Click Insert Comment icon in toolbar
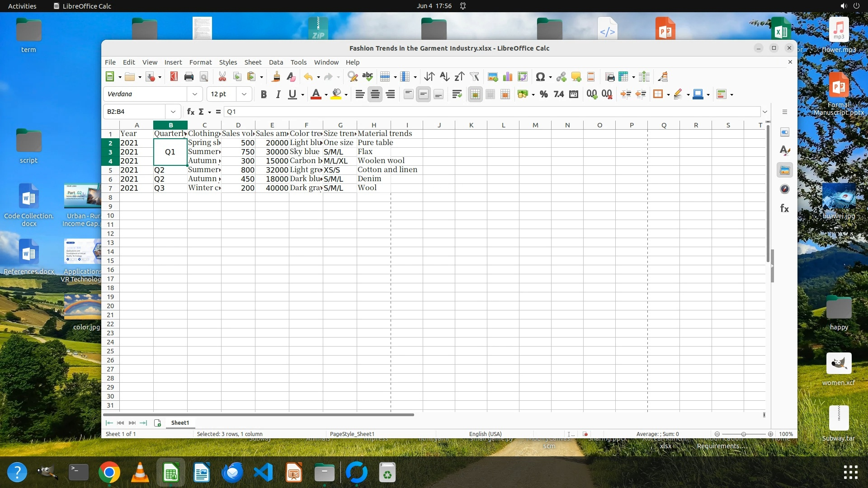Screen dimensions: 868x488 point(576,77)
